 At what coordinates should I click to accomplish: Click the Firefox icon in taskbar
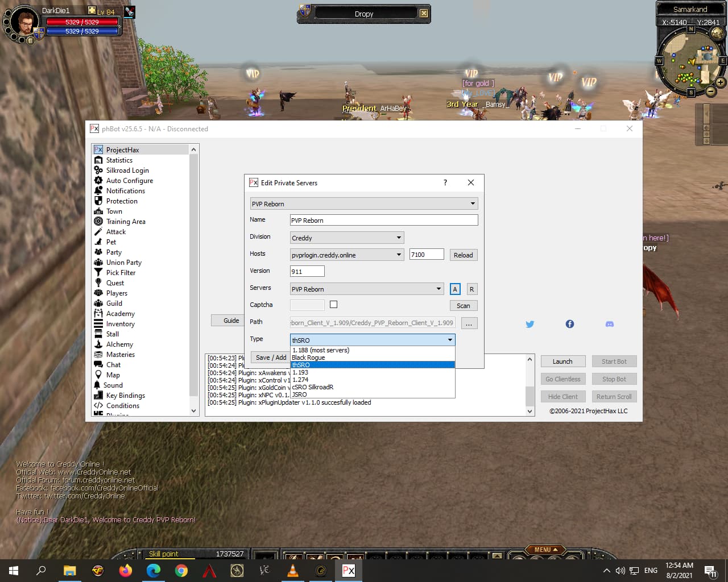(125, 571)
